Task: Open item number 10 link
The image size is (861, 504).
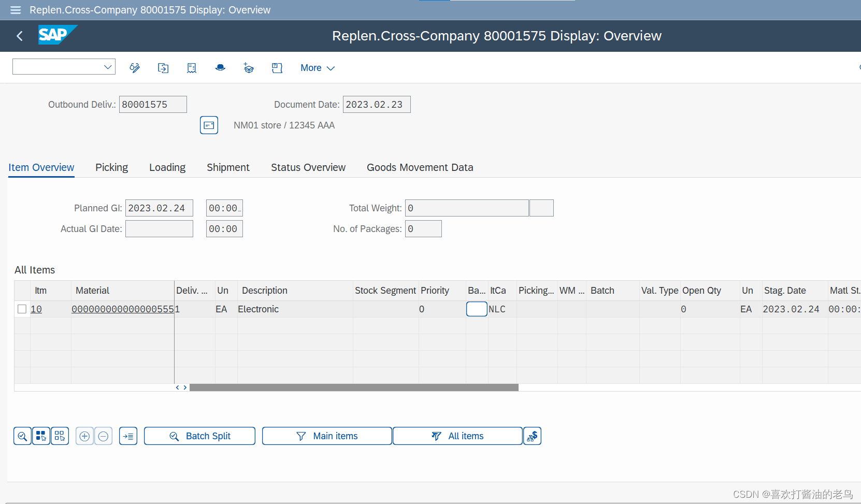Action: pos(36,309)
